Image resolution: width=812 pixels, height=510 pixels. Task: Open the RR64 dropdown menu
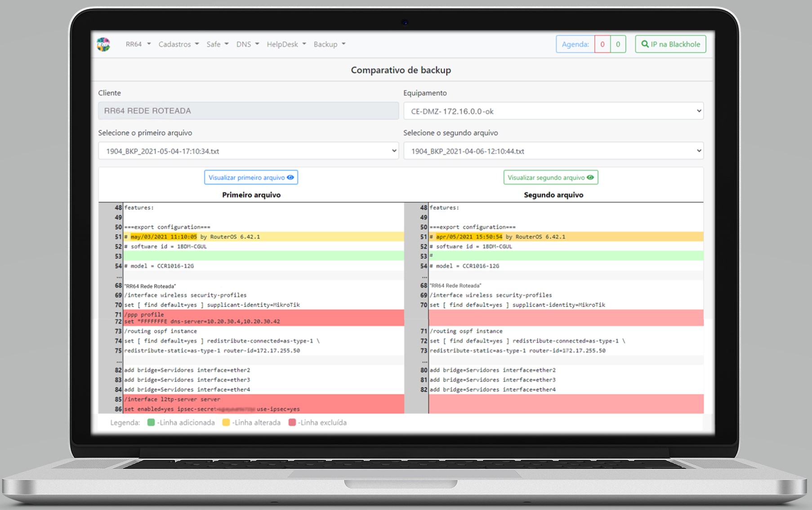pos(138,44)
